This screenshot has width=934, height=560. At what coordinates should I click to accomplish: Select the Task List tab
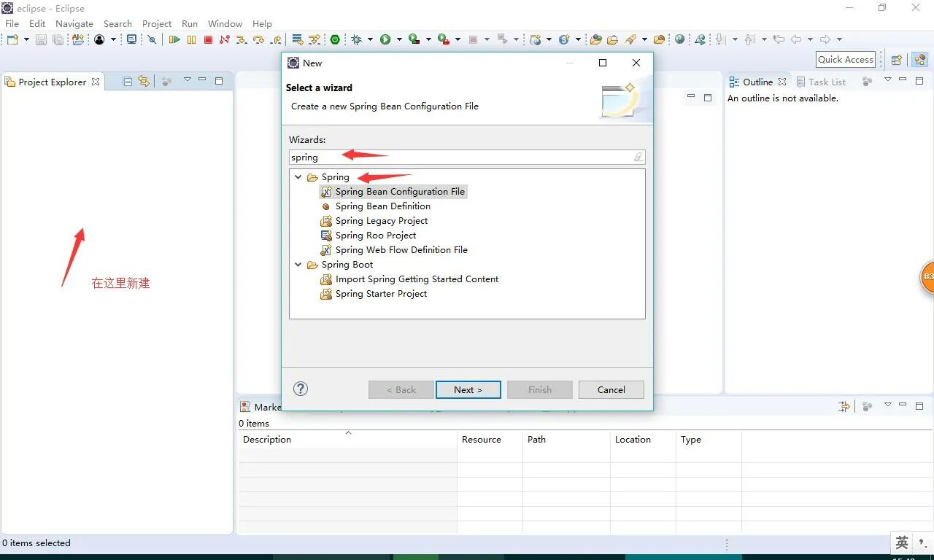pyautogui.click(x=821, y=82)
